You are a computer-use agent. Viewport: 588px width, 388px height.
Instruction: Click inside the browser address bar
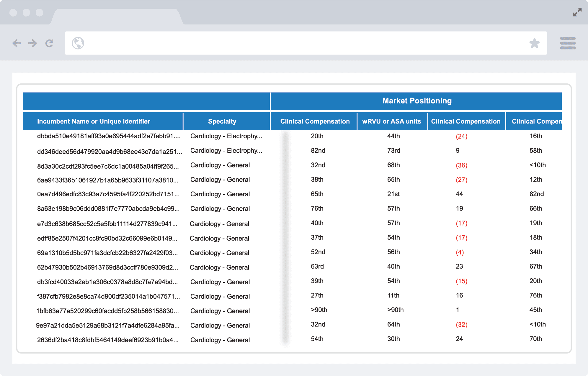306,43
